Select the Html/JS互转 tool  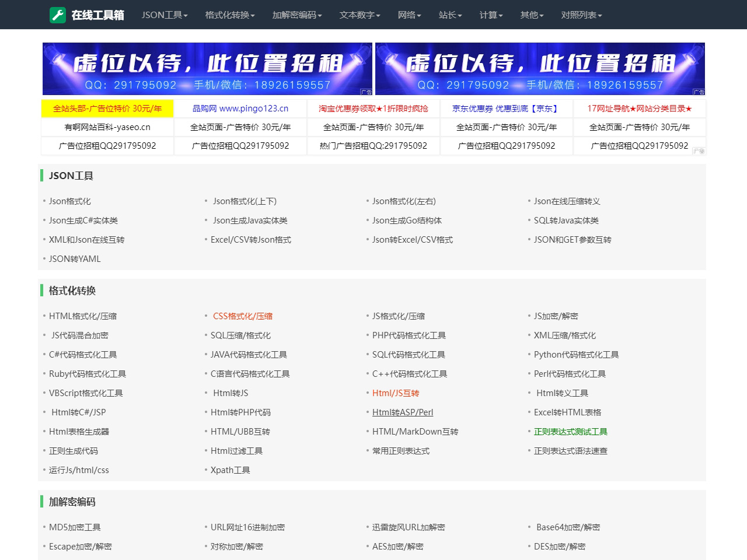pos(395,393)
